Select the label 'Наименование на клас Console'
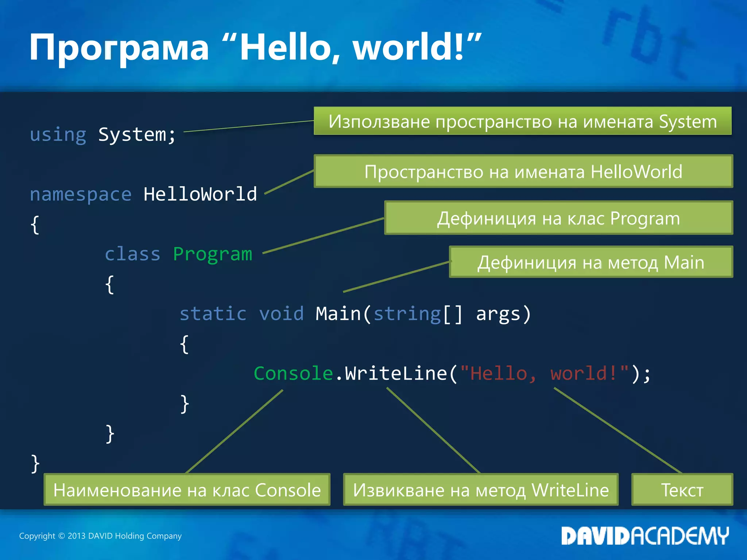The width and height of the screenshot is (747, 560). 187,490
